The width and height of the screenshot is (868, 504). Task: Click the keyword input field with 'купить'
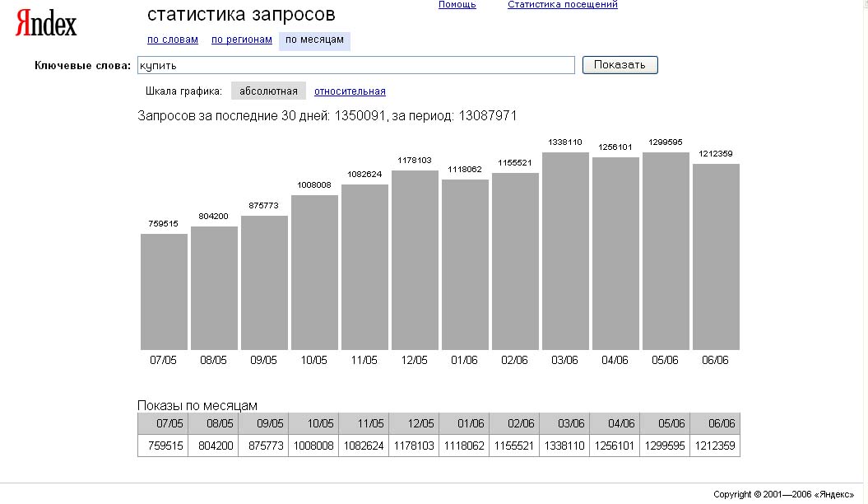pyautogui.click(x=355, y=65)
